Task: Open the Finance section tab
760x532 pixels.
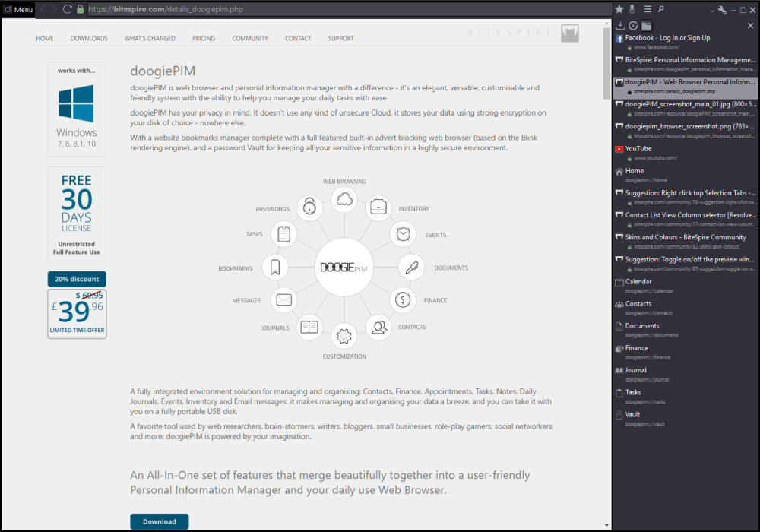Action: 686,353
